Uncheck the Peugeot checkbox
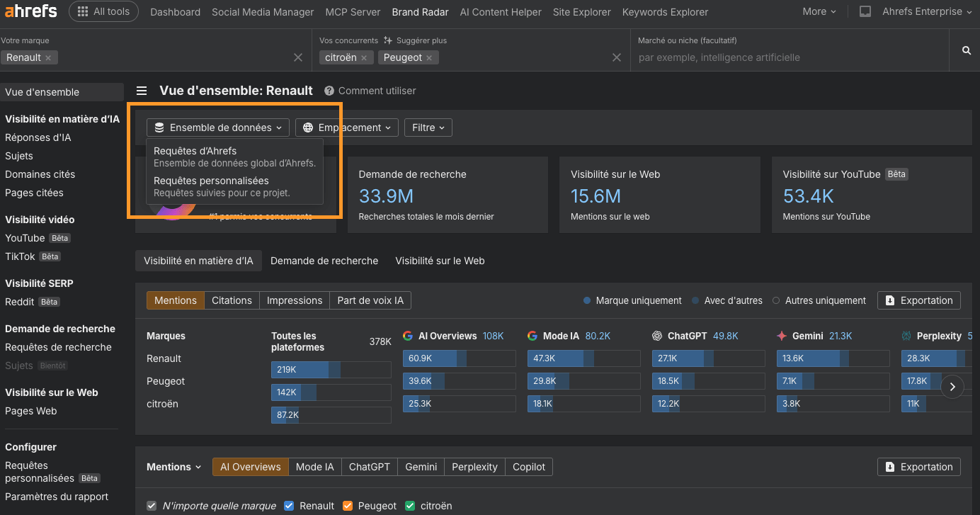The width and height of the screenshot is (980, 515). click(x=348, y=506)
